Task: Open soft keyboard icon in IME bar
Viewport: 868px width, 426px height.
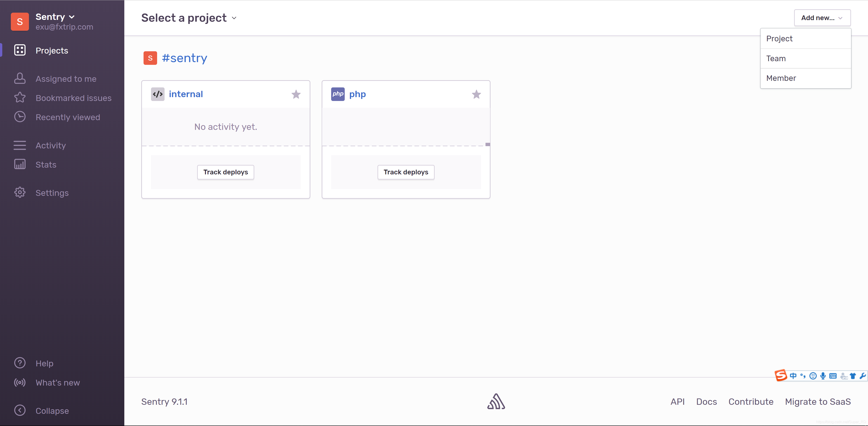Action: point(833,376)
